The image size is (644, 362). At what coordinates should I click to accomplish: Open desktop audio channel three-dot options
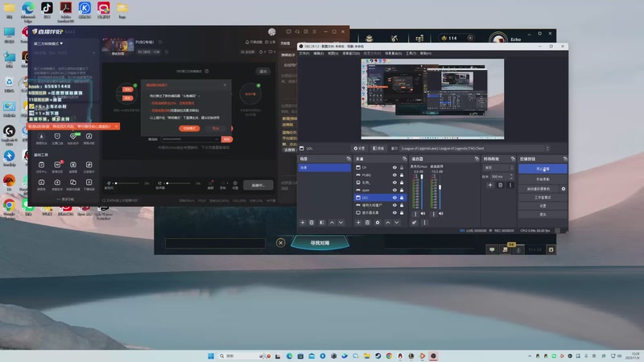click(433, 214)
